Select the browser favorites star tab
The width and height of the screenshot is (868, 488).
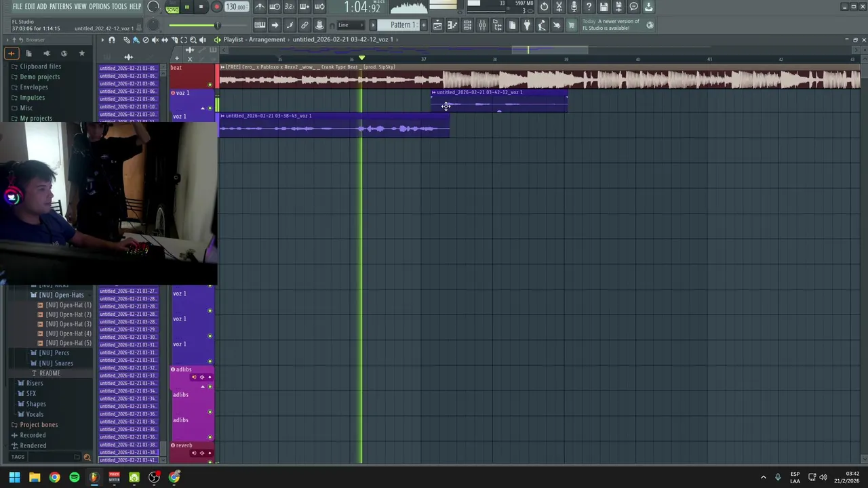point(81,53)
